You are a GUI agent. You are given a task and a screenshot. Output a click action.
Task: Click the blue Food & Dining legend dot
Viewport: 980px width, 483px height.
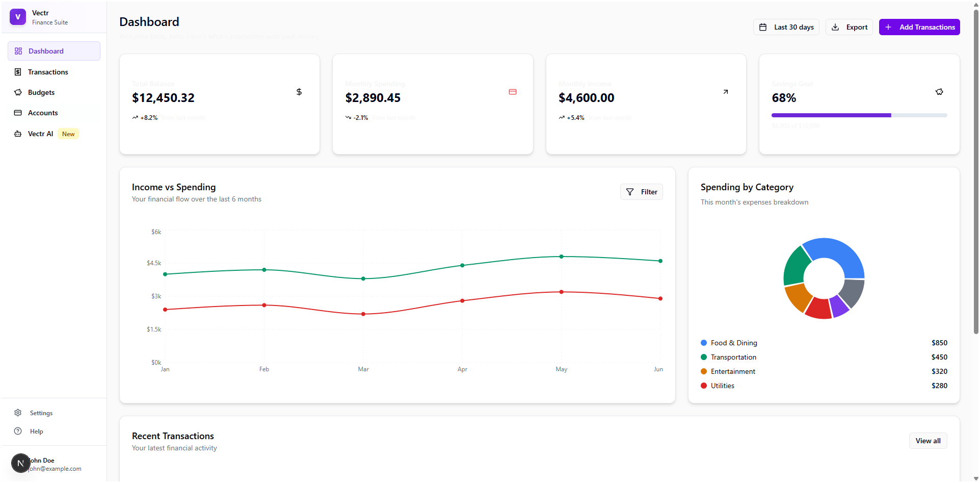704,343
